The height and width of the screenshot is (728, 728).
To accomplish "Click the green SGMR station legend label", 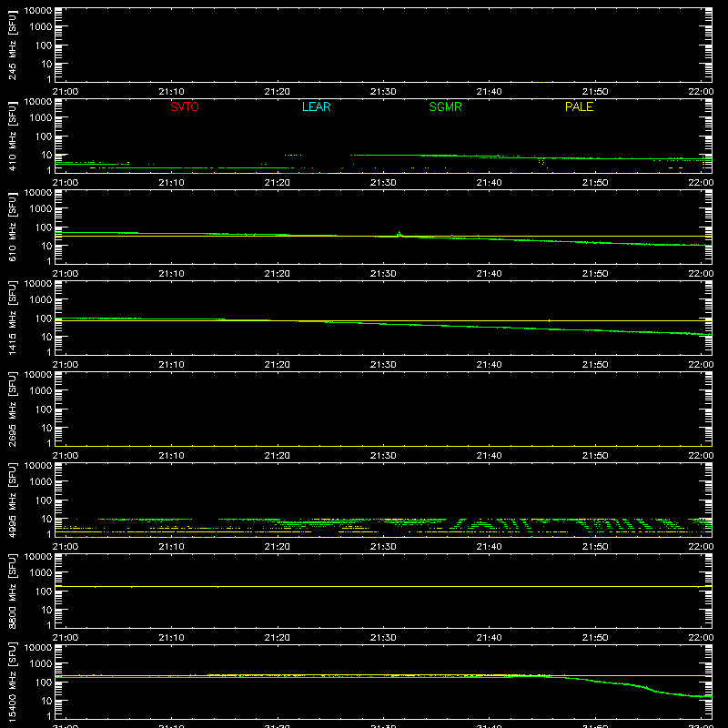I will pos(445,106).
